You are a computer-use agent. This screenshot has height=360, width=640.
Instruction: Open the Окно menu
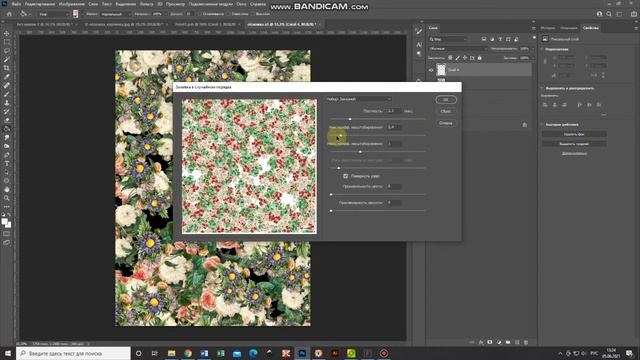point(241,4)
